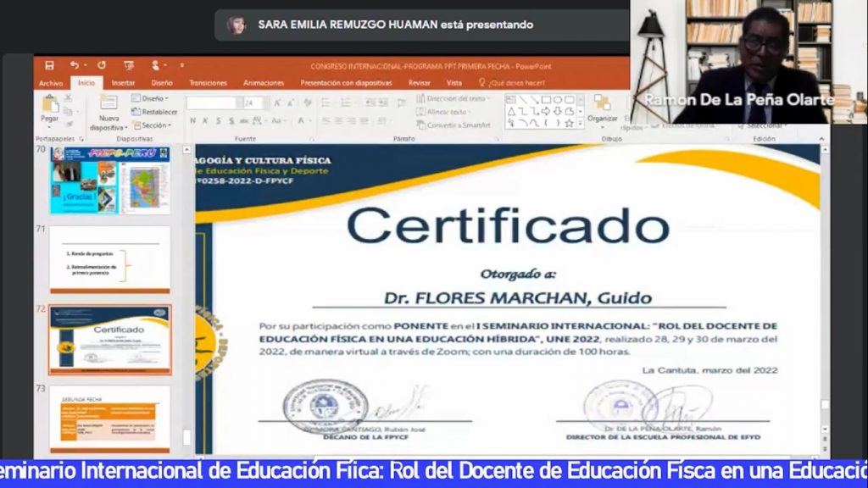The width and height of the screenshot is (868, 488).
Task: Select the oval shape in shapes gallery
Action: [x=558, y=100]
